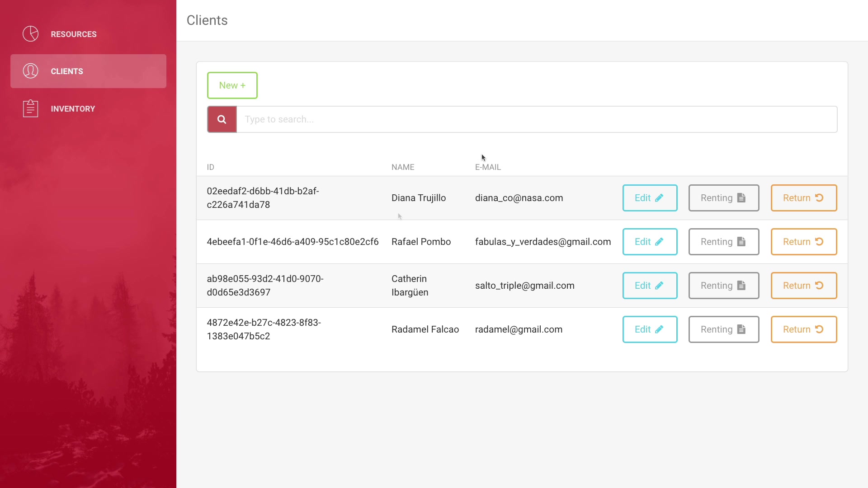Click pencil icon in Diana Trujillo's row
The width and height of the screenshot is (868, 488).
(x=659, y=198)
